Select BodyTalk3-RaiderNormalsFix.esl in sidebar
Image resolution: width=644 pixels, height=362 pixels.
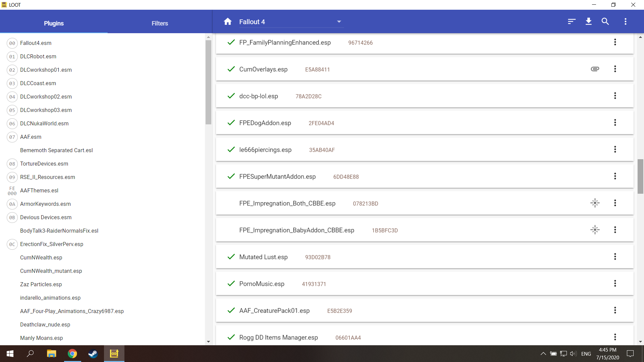tap(59, 231)
